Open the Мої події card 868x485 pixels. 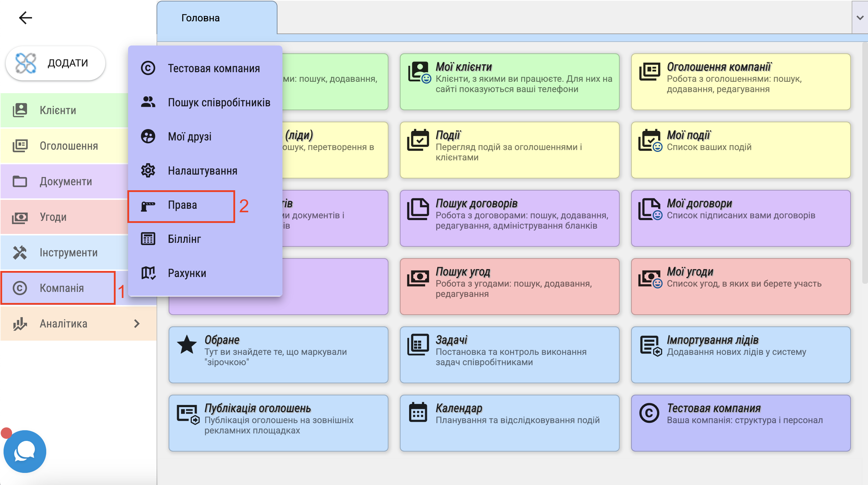click(741, 150)
